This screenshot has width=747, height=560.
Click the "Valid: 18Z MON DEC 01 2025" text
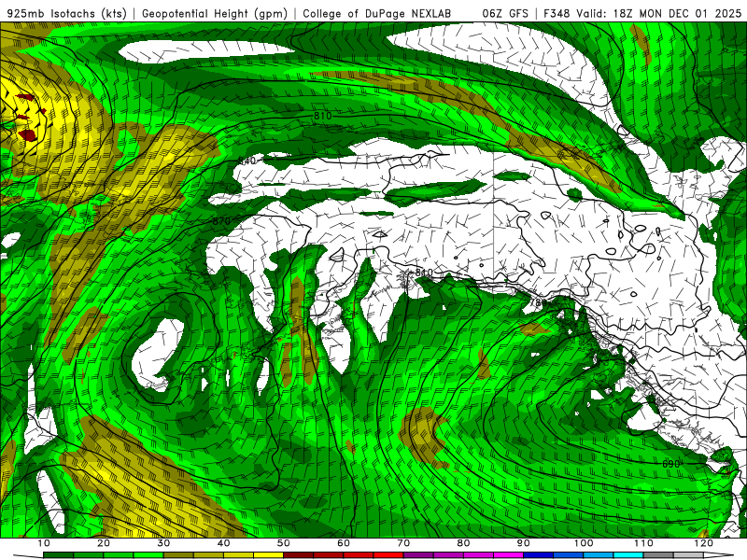659,13
